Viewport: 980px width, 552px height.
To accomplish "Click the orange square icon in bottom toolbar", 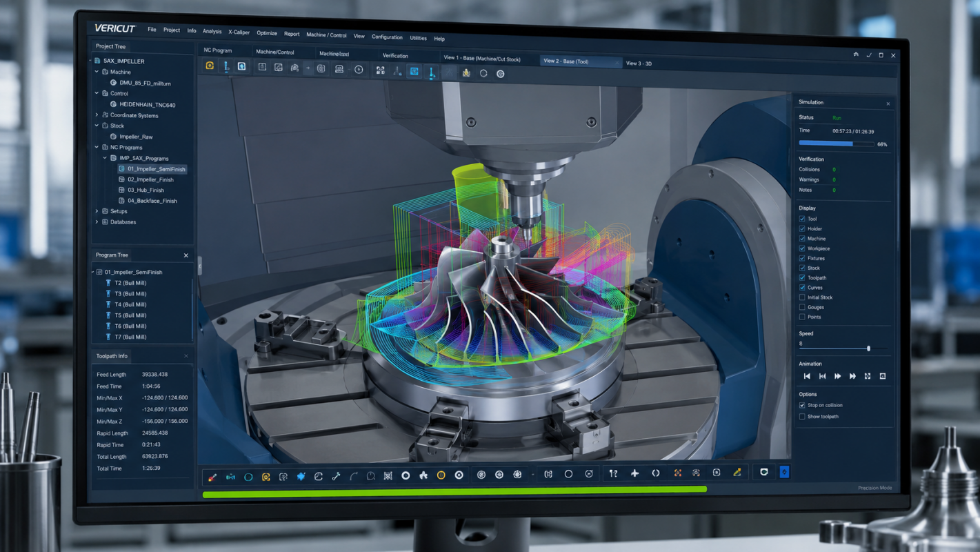I will click(266, 477).
